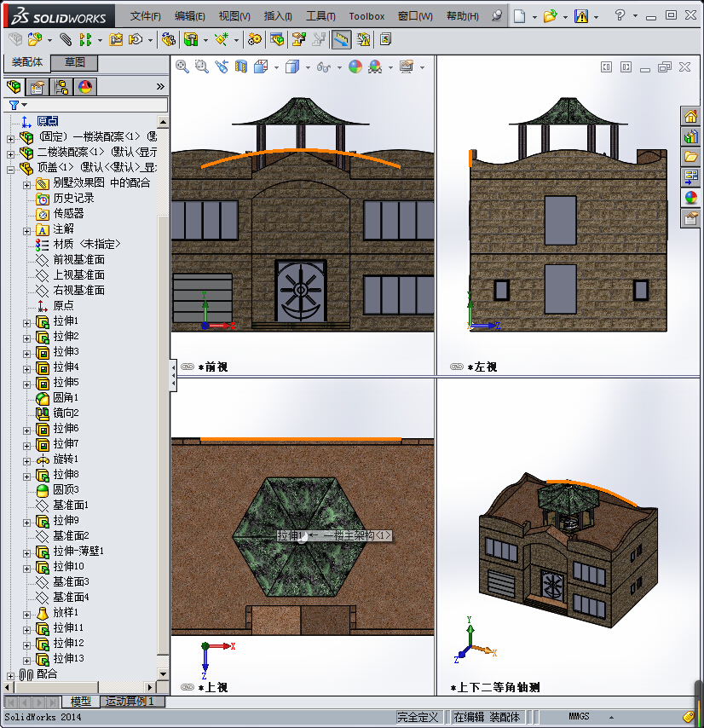Open the 帮助(H) menu

coord(462,16)
